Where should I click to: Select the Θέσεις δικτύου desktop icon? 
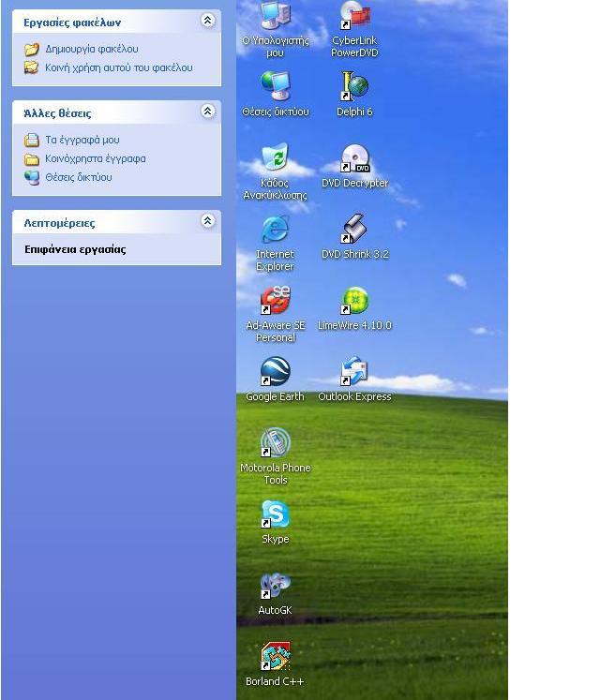pyautogui.click(x=276, y=85)
